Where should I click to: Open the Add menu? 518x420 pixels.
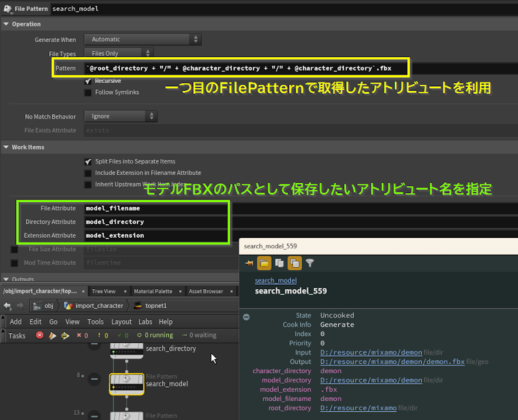click(16, 321)
